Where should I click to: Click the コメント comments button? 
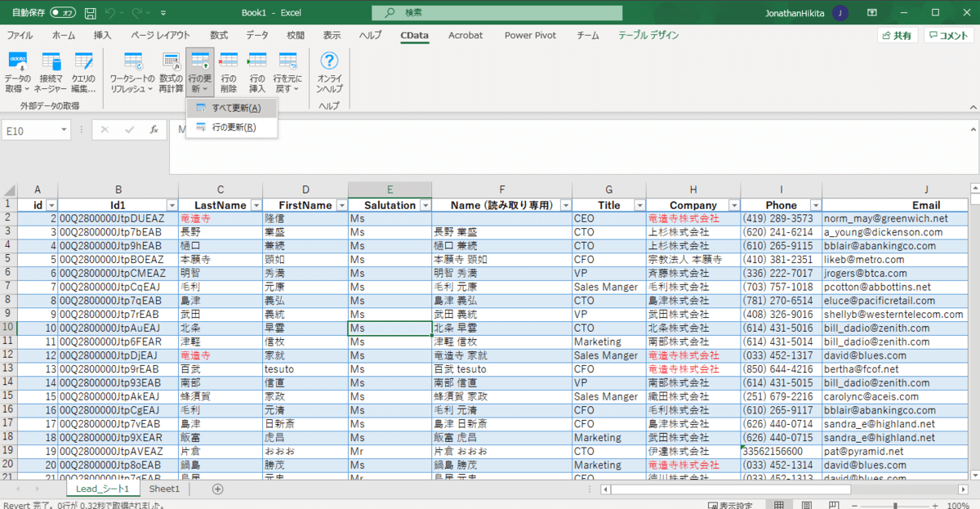[x=947, y=35]
